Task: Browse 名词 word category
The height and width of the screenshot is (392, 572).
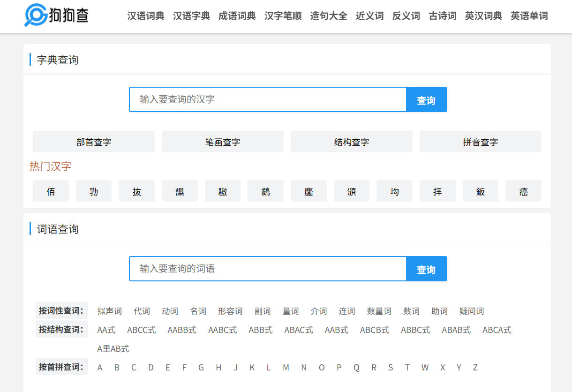Action: pyautogui.click(x=198, y=311)
